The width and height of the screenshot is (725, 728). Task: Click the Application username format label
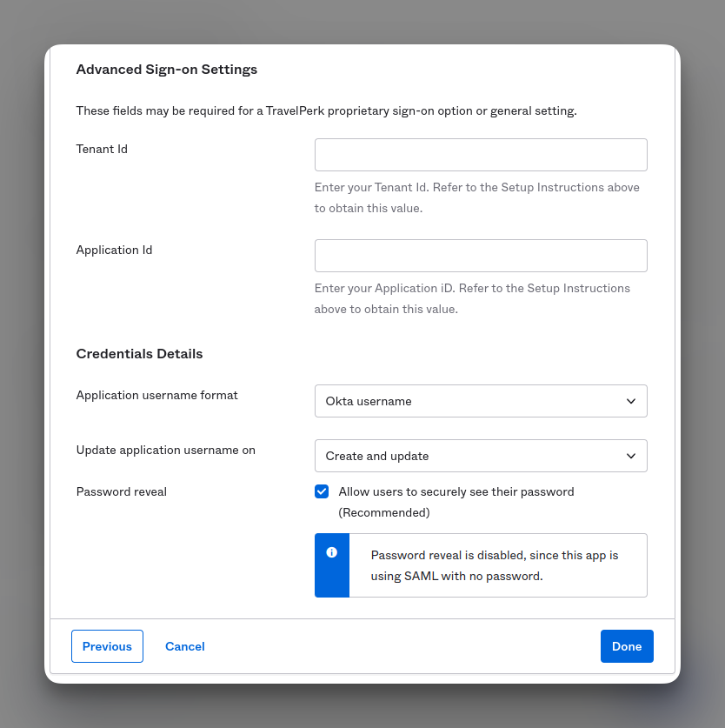pyautogui.click(x=156, y=395)
